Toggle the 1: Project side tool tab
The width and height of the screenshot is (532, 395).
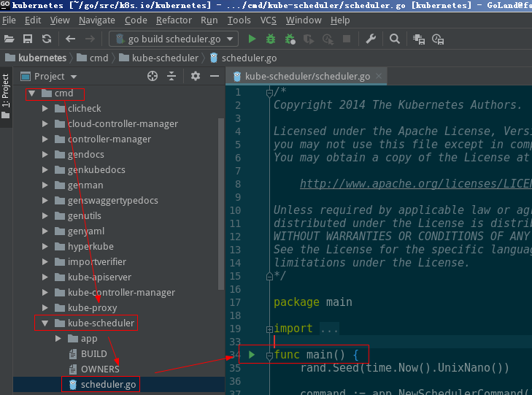coord(6,96)
